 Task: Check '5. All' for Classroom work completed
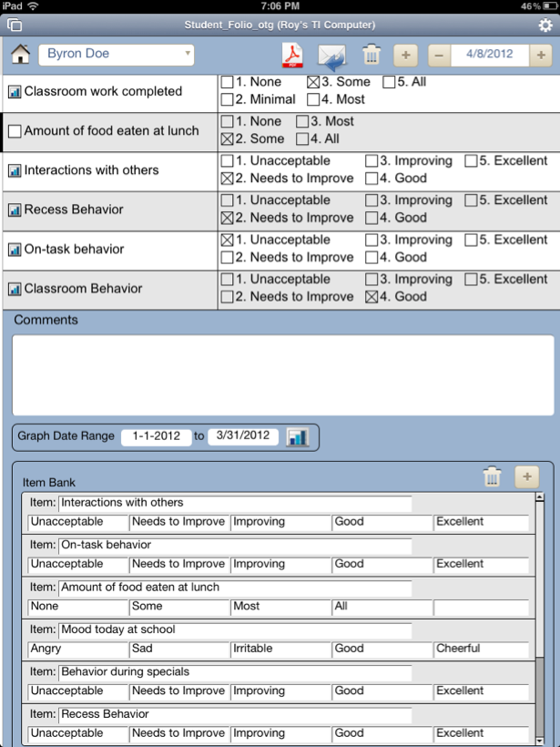click(x=389, y=82)
